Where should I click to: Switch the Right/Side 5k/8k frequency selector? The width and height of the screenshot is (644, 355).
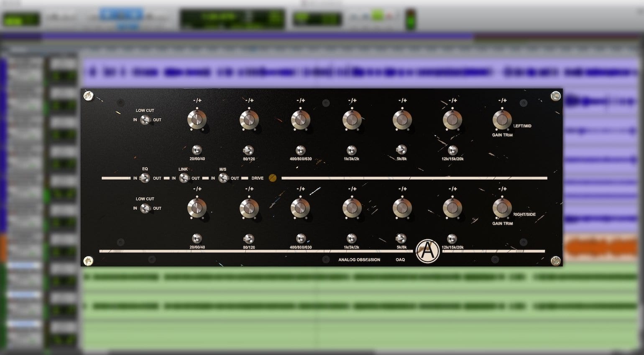coord(401,238)
